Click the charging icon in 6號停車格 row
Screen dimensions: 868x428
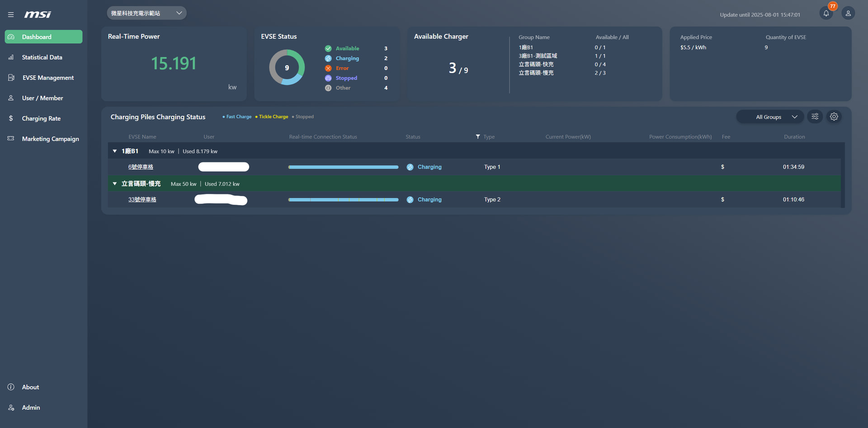pyautogui.click(x=410, y=167)
